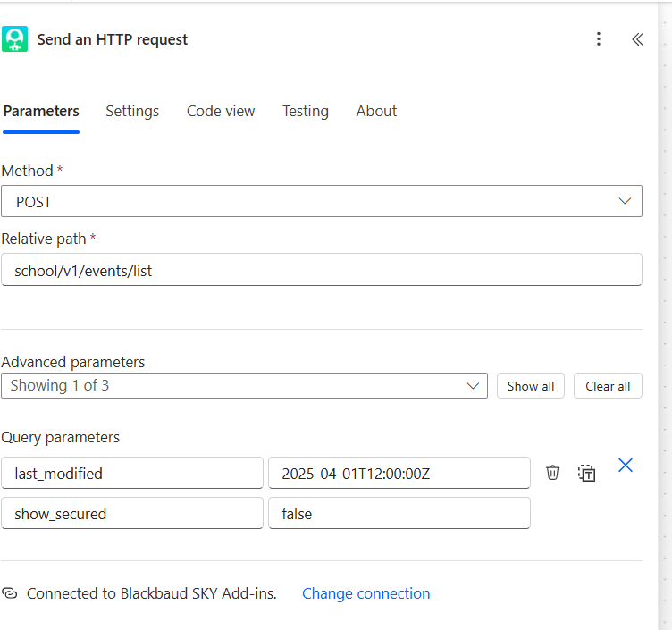
Task: Switch to the Parameters tab
Action: click(x=41, y=112)
